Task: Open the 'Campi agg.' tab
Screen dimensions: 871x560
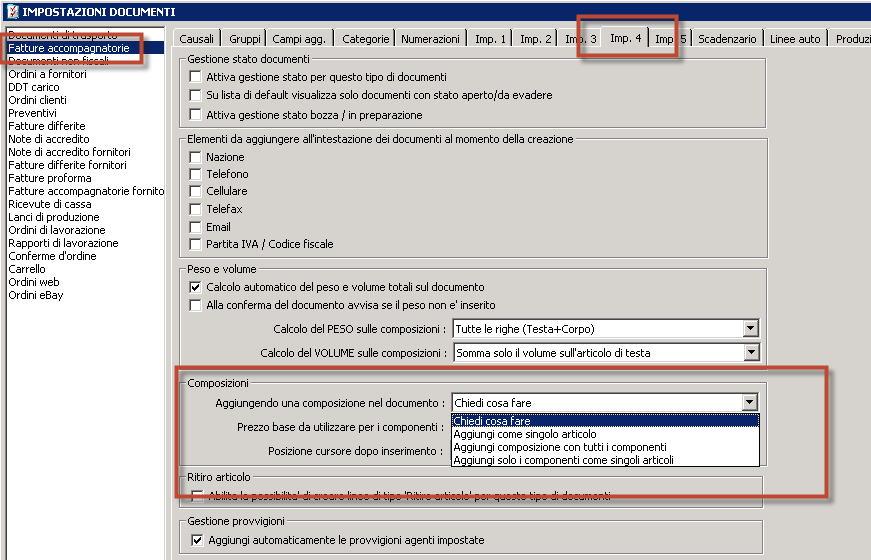Action: tap(299, 39)
